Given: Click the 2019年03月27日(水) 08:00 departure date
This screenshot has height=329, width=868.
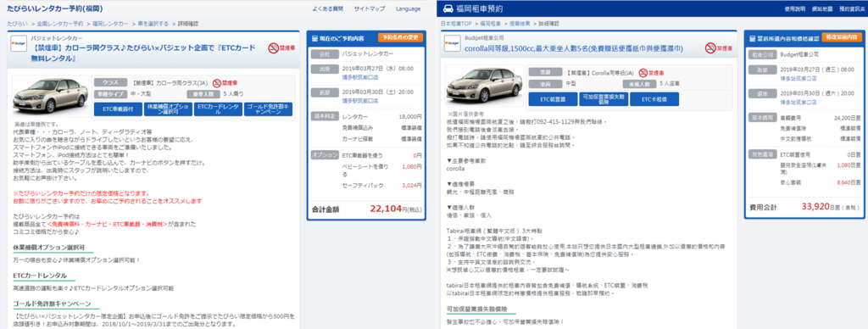Looking at the screenshot, I should (x=378, y=69).
